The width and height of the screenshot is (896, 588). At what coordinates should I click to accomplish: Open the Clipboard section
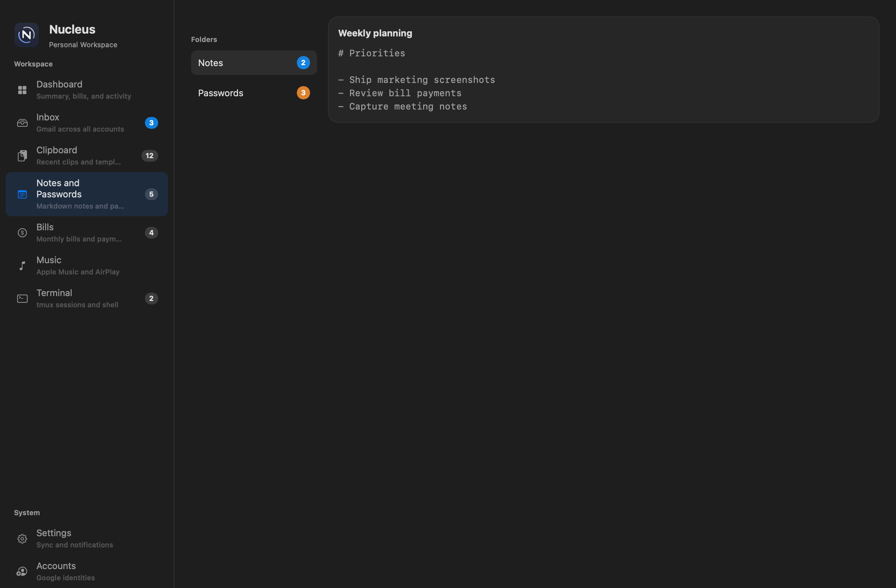point(87,155)
